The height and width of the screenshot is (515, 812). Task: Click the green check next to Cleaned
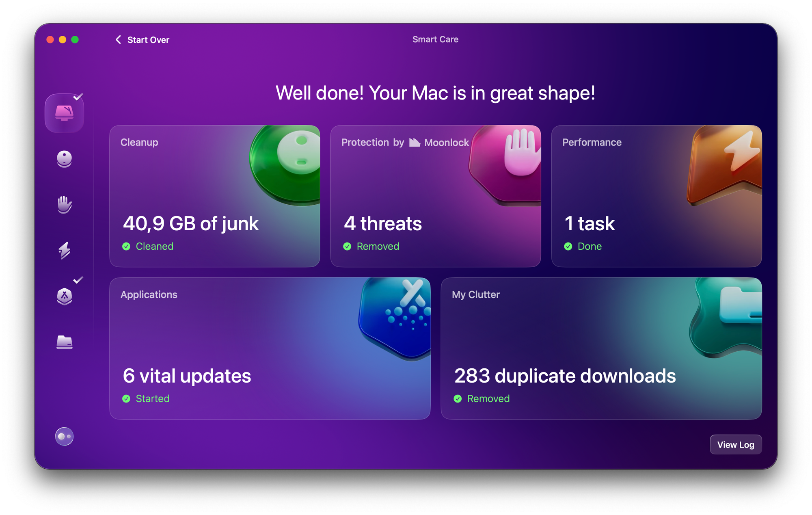click(126, 247)
